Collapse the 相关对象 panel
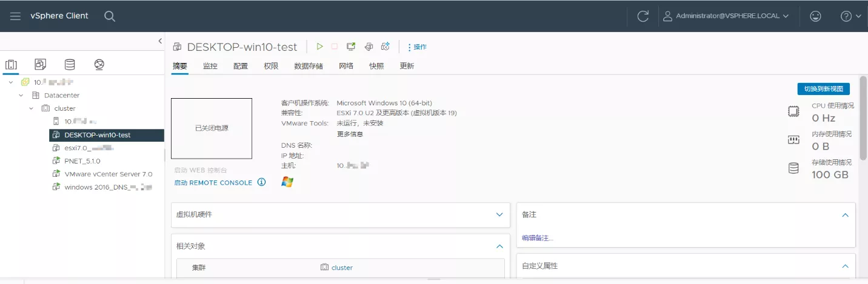The image size is (868, 284). pyautogui.click(x=499, y=246)
